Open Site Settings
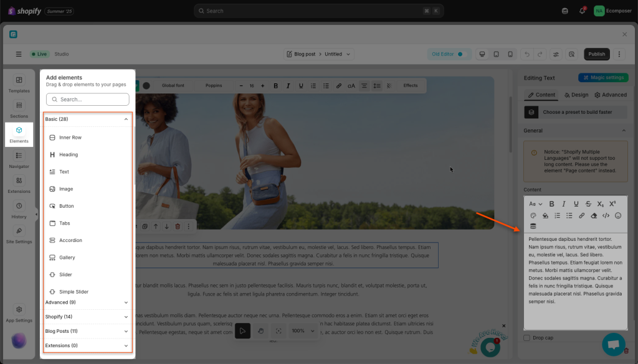This screenshot has height=364, width=638. click(19, 235)
